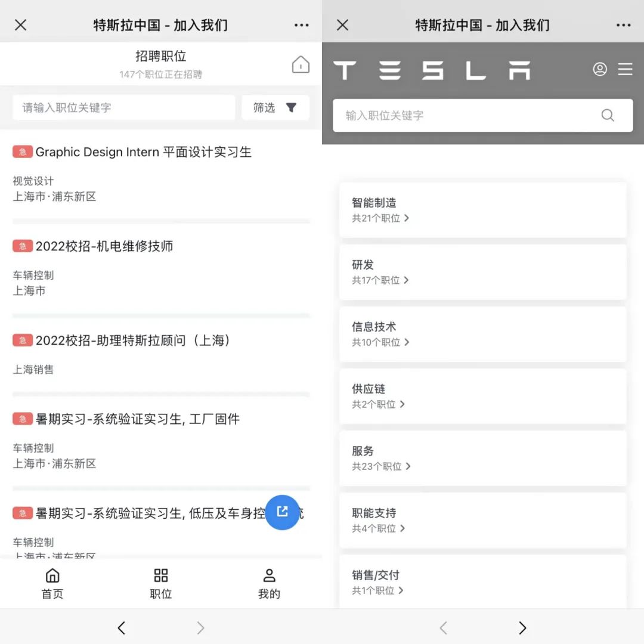Focus the 输入职位关键字 search field
644x644 pixels.
click(x=482, y=116)
